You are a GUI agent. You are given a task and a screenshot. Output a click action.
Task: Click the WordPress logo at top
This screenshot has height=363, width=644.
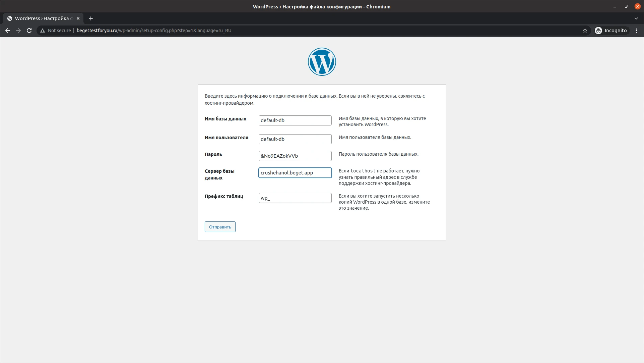pyautogui.click(x=322, y=62)
